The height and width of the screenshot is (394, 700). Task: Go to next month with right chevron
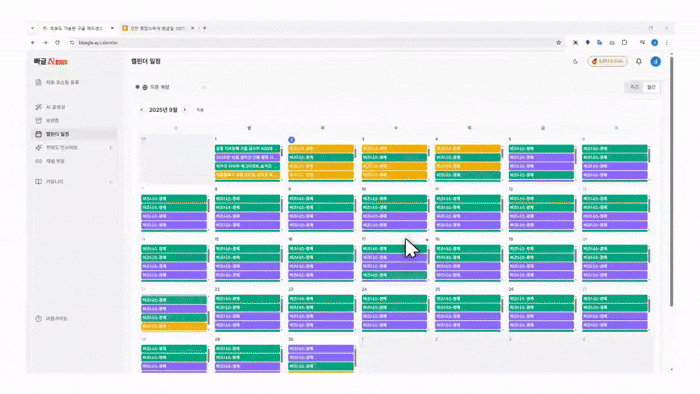click(185, 110)
